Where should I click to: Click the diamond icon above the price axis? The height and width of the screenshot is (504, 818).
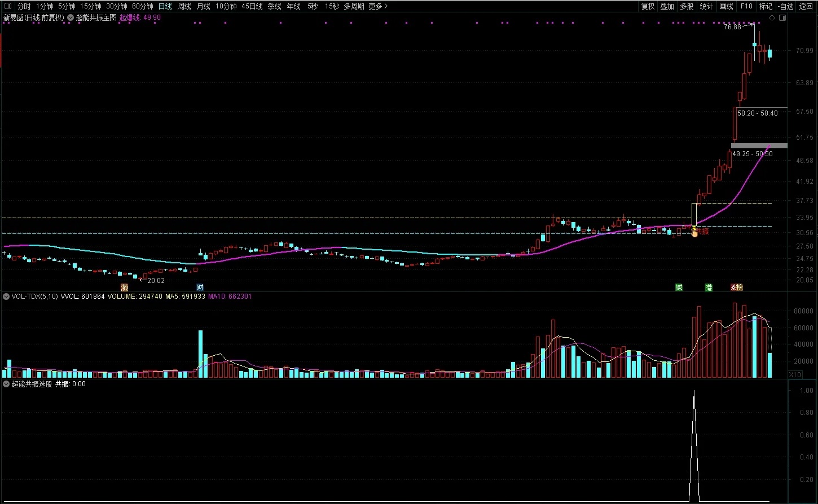click(772, 18)
